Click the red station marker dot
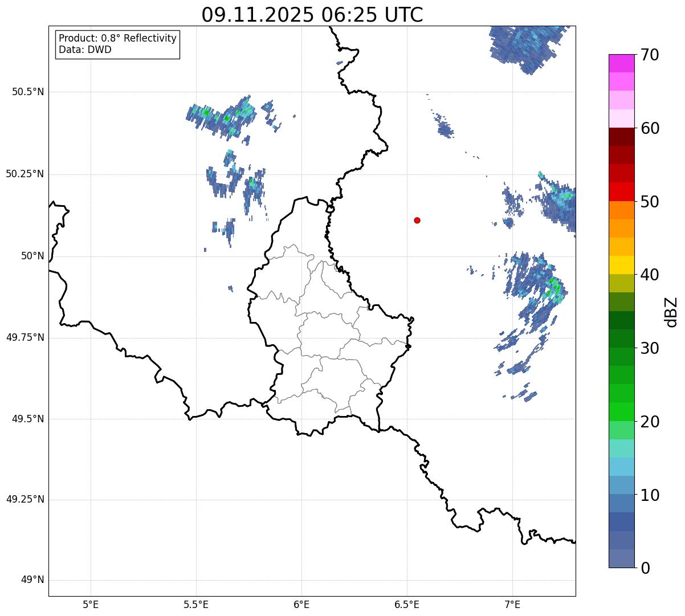Viewport: 685px width, 616px height. coord(417,220)
